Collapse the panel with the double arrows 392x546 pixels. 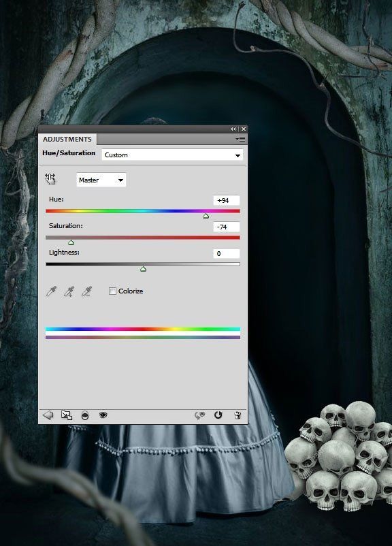pos(233,129)
